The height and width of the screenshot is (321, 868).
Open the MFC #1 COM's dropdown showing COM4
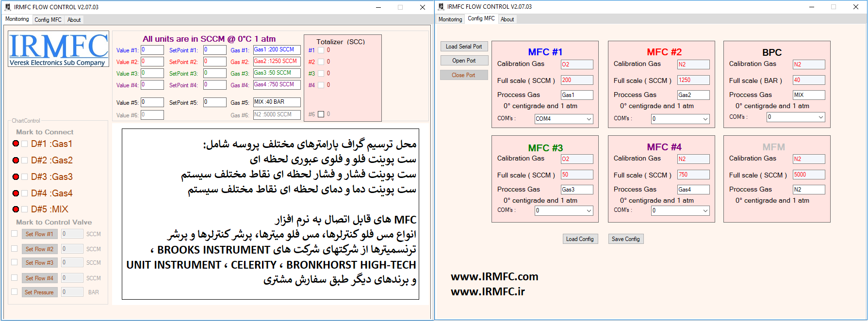pos(564,119)
